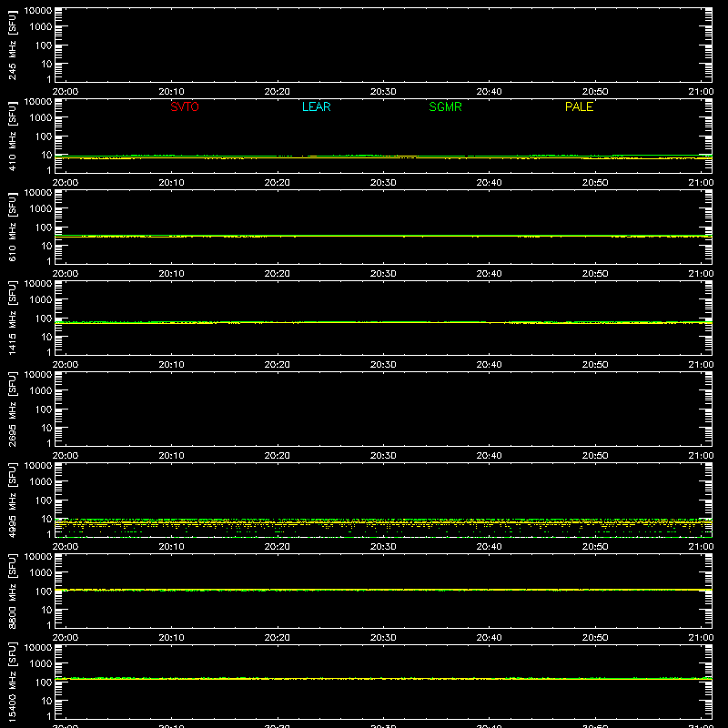Select the 1415 MHz [SFU] axis title
728x728 pixels.
click(x=12, y=318)
